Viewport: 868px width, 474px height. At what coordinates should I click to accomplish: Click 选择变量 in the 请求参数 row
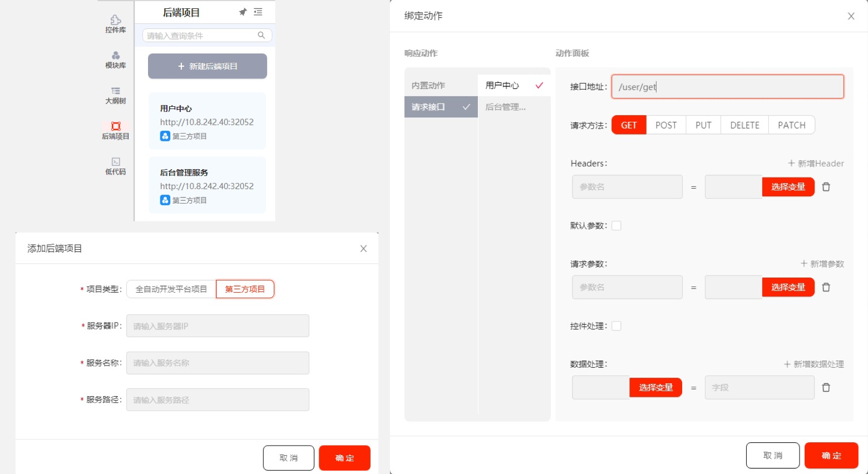click(x=788, y=288)
